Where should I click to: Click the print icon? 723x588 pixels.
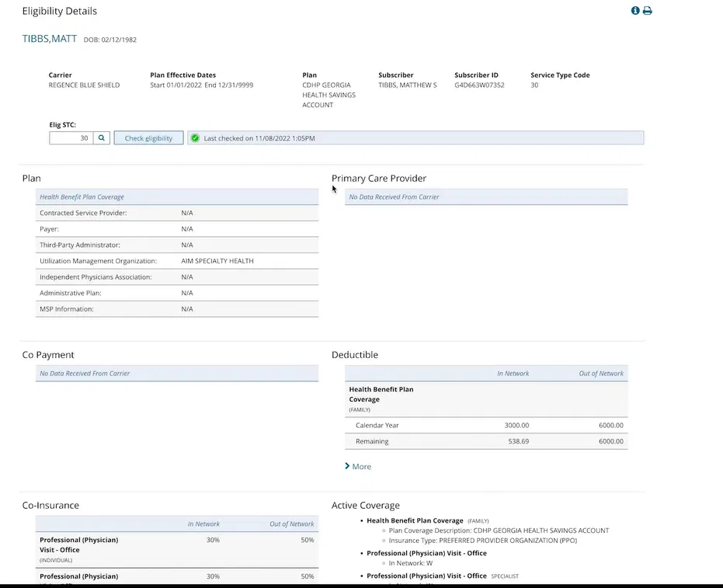pos(648,11)
